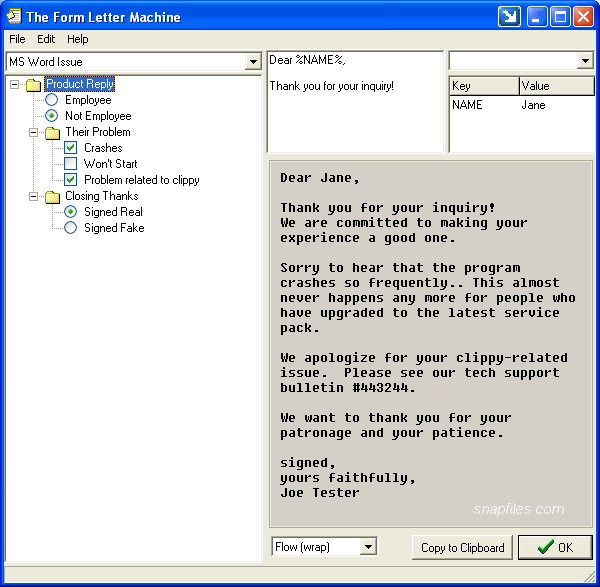
Task: Select the Signed Real radio button
Action: click(70, 212)
